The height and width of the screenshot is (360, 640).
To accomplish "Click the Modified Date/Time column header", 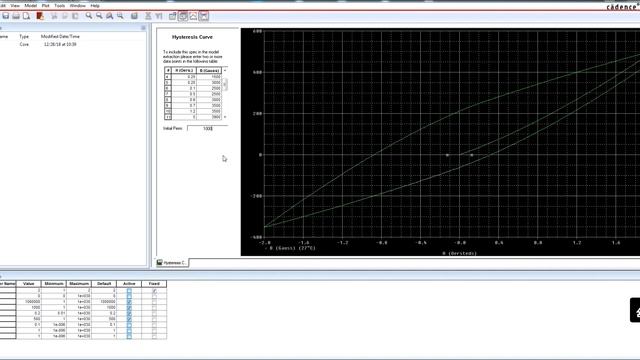I will tap(60, 36).
